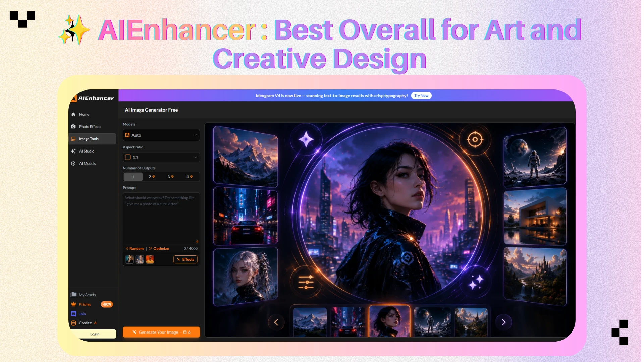The image size is (644, 362).
Task: Select the mountain carousel thumbnail
Action: click(310, 322)
